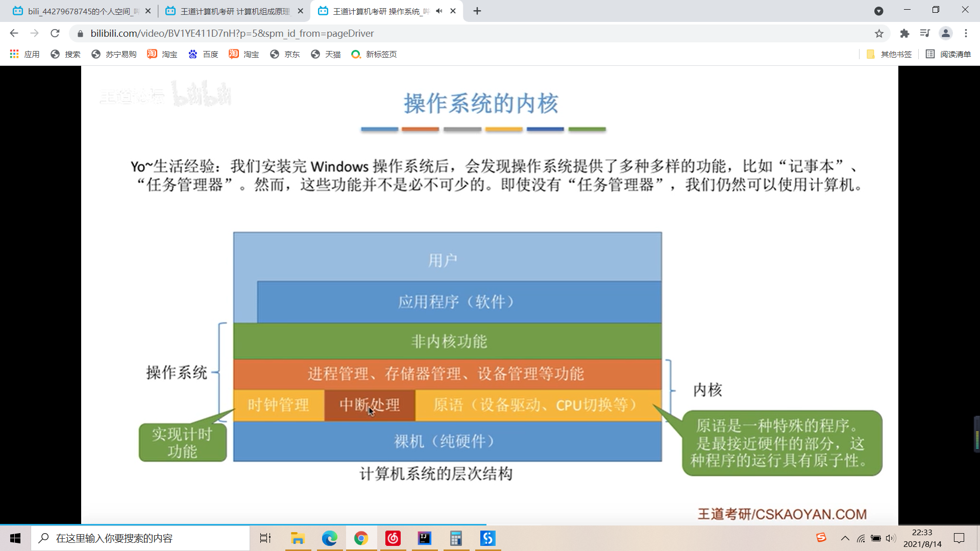
Task: Open Chrome three-dot menu
Action: (x=966, y=33)
